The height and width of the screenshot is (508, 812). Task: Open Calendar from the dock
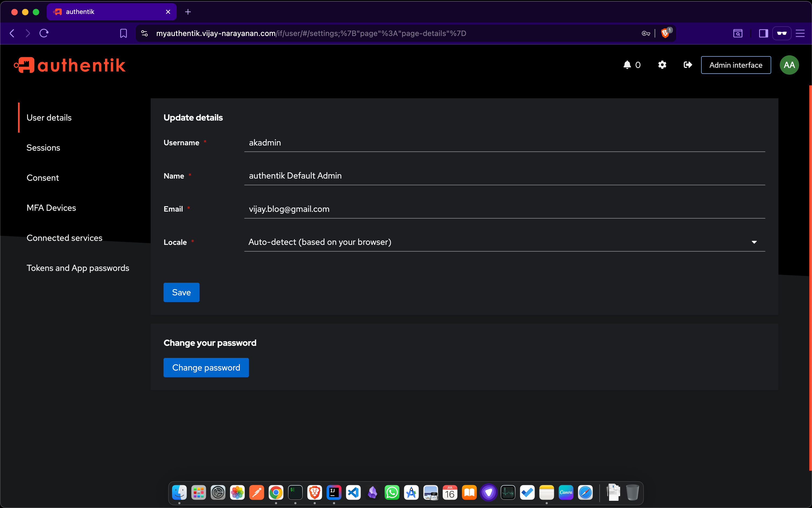(450, 492)
